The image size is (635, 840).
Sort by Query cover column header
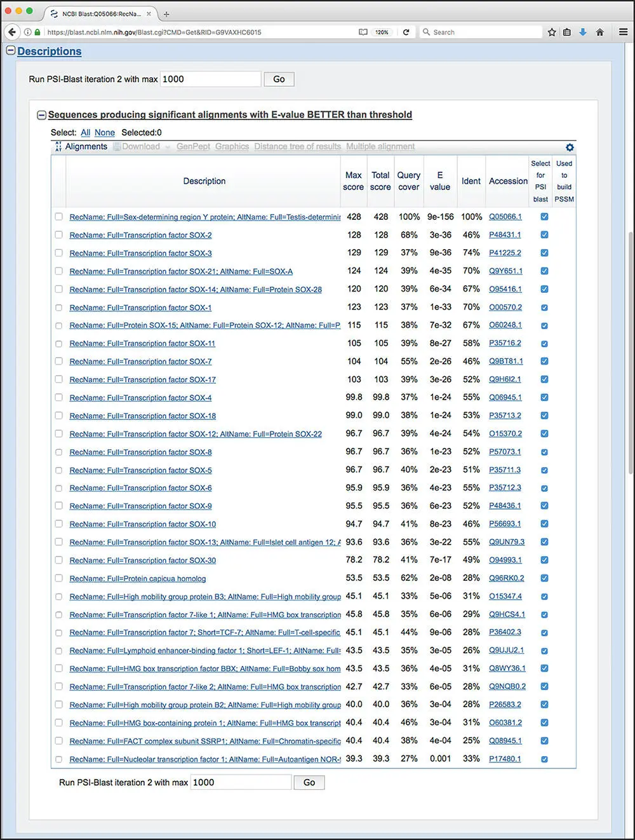(409, 181)
